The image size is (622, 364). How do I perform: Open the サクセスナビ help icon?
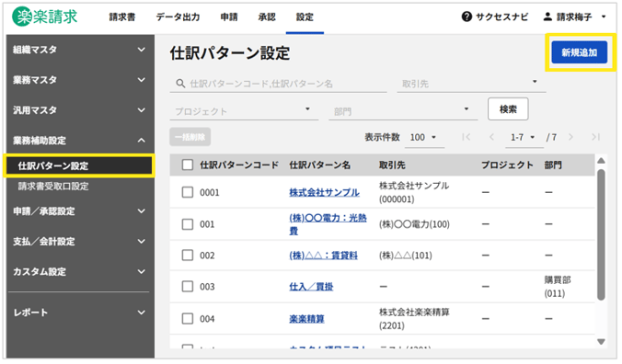(466, 17)
